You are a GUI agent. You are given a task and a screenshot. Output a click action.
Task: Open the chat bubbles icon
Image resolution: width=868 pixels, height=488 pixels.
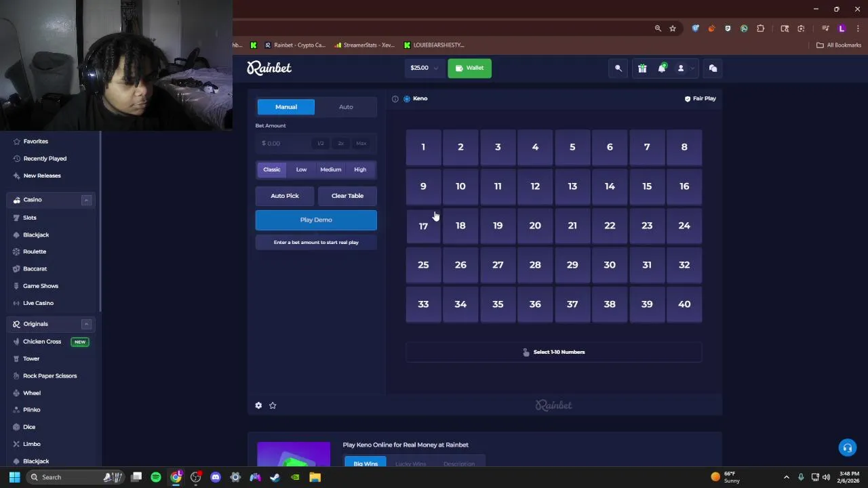(713, 68)
